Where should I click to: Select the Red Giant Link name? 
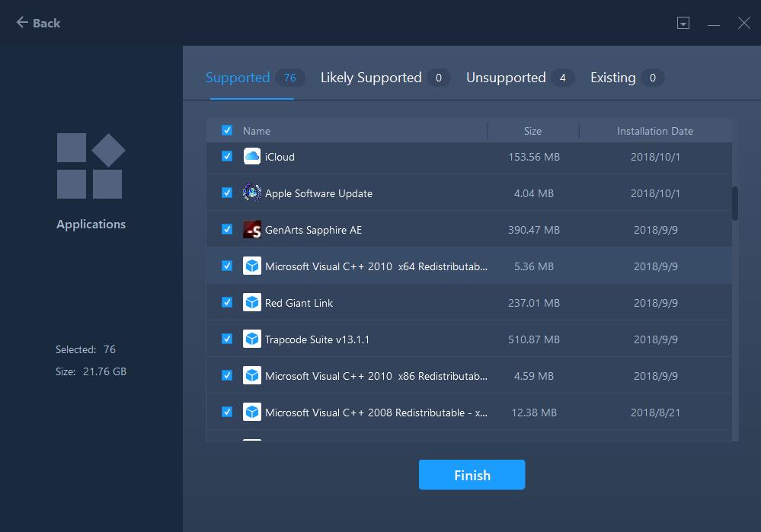click(299, 303)
